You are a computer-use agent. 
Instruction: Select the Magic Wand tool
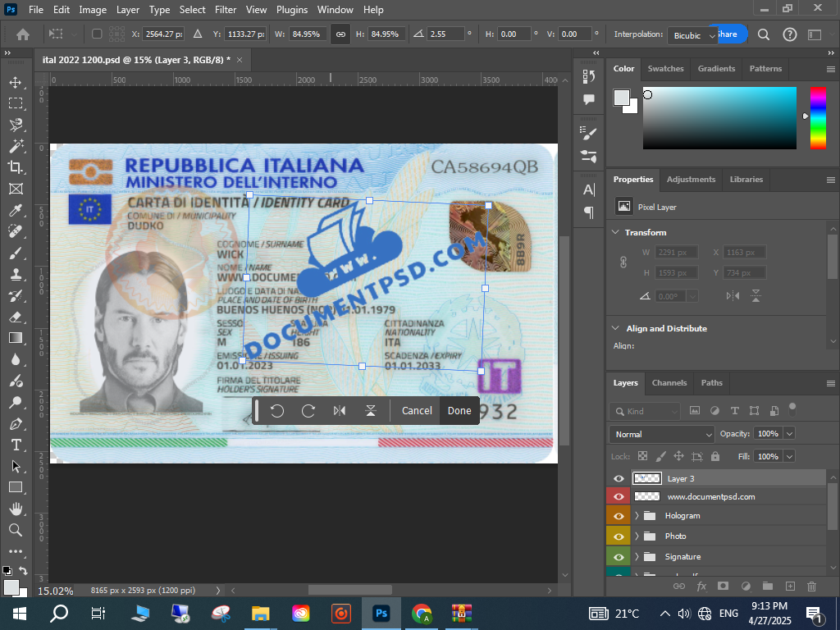(16, 146)
